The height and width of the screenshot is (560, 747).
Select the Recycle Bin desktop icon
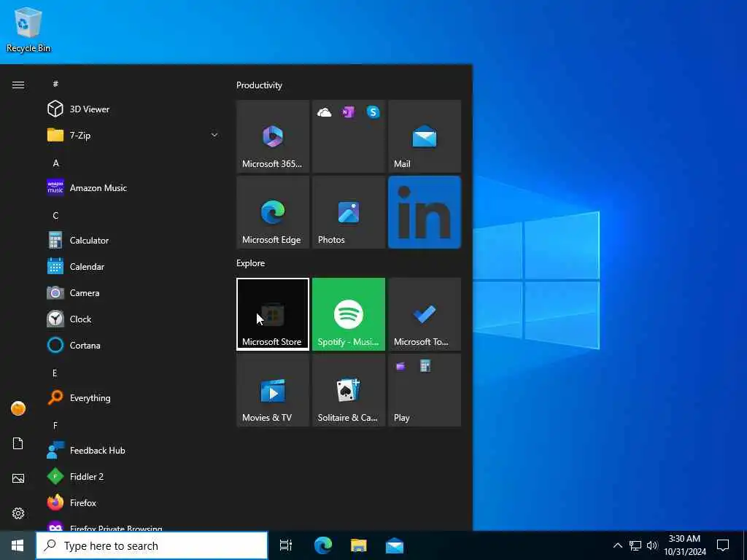(28, 30)
